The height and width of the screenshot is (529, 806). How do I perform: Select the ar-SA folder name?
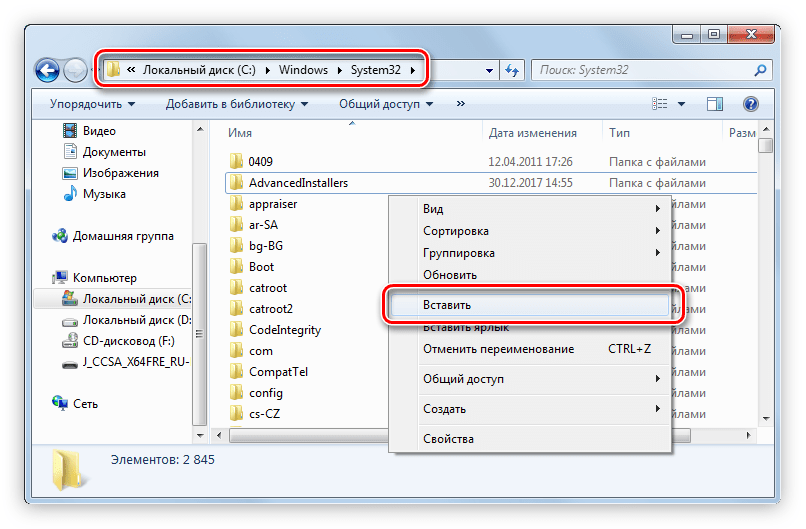click(x=263, y=225)
